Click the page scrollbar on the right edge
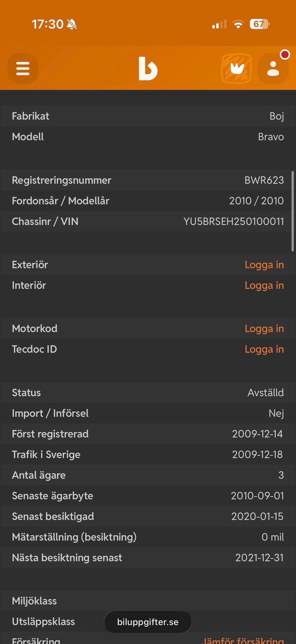Image resolution: width=296 pixels, height=644 pixels. 293,211
